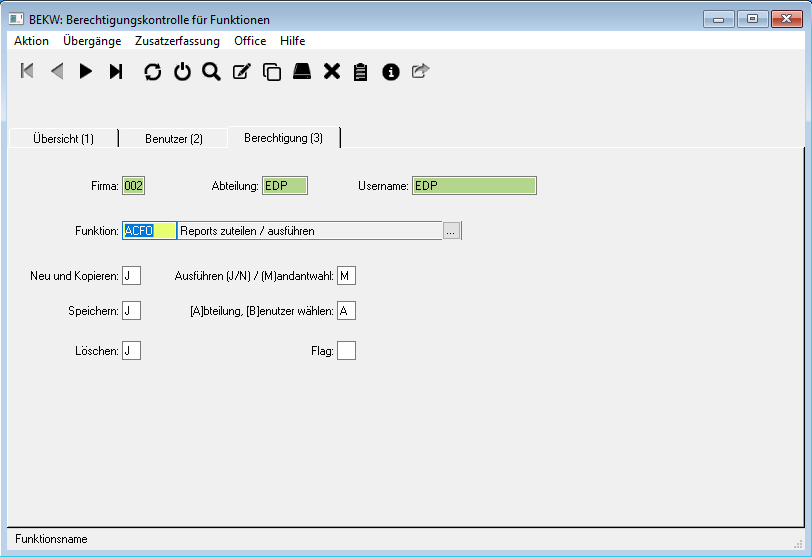
Task: Jump to the last record
Action: (116, 71)
